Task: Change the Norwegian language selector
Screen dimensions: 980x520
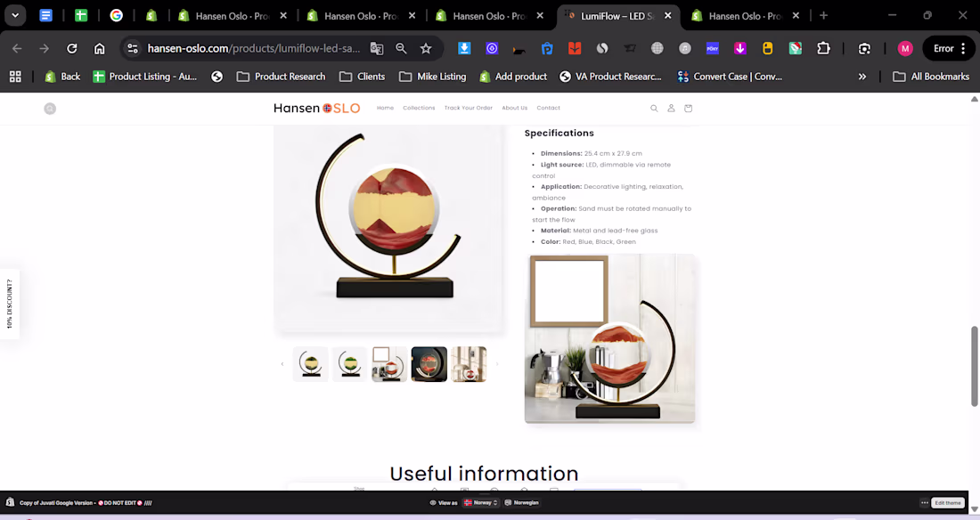Action: 522,502
